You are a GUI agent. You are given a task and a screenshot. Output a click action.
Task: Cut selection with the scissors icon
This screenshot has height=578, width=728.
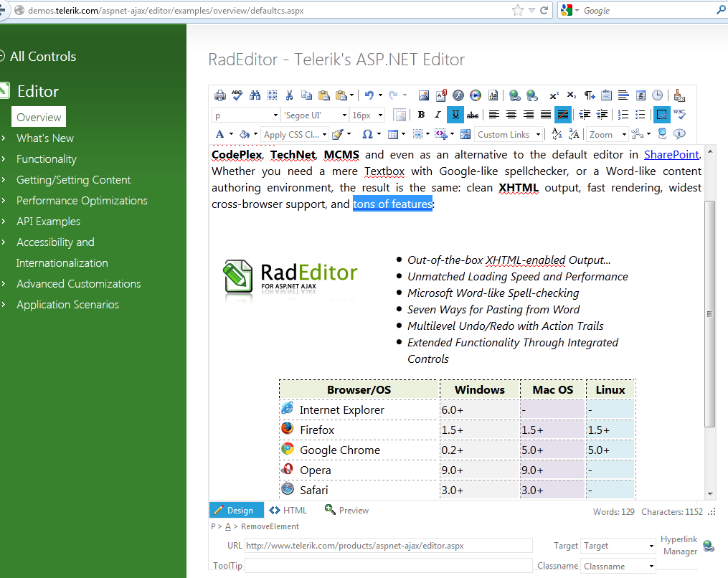[x=290, y=95]
